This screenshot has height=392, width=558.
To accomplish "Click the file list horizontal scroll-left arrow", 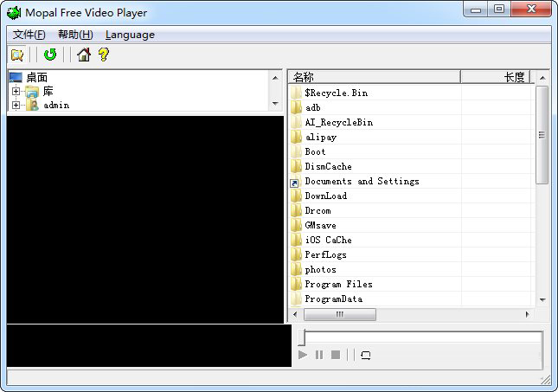I will click(x=295, y=314).
